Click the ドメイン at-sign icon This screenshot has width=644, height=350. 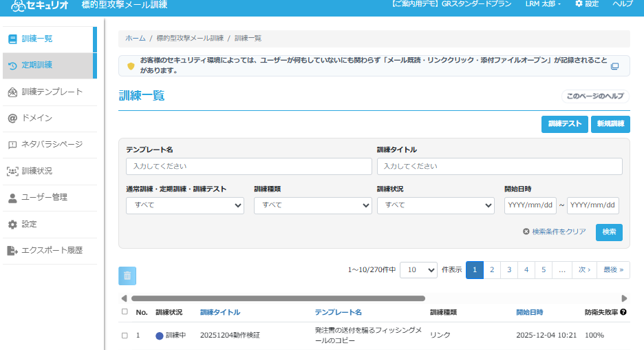coord(13,119)
